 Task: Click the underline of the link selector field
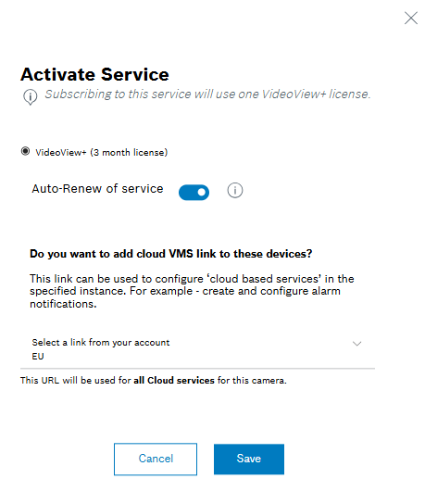(x=197, y=369)
